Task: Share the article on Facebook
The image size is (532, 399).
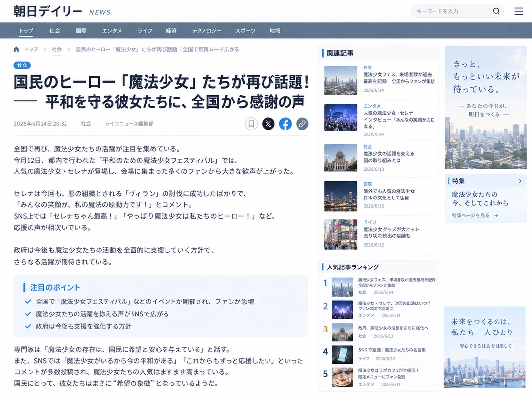Action: 285,124
